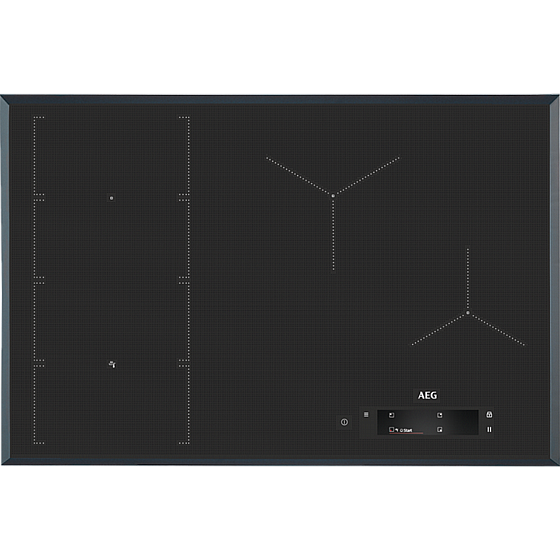Click the red bar under Start
This screenshot has height=560, width=560.
tap(406, 434)
